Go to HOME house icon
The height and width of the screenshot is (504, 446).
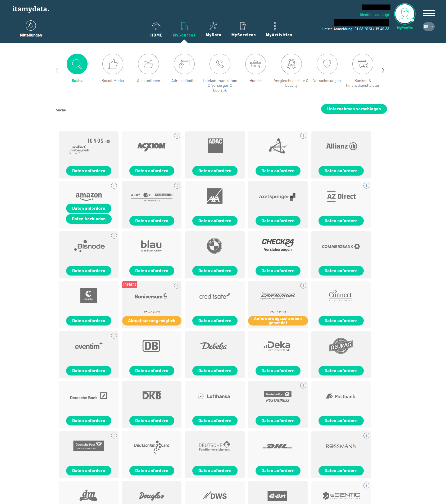(x=156, y=26)
